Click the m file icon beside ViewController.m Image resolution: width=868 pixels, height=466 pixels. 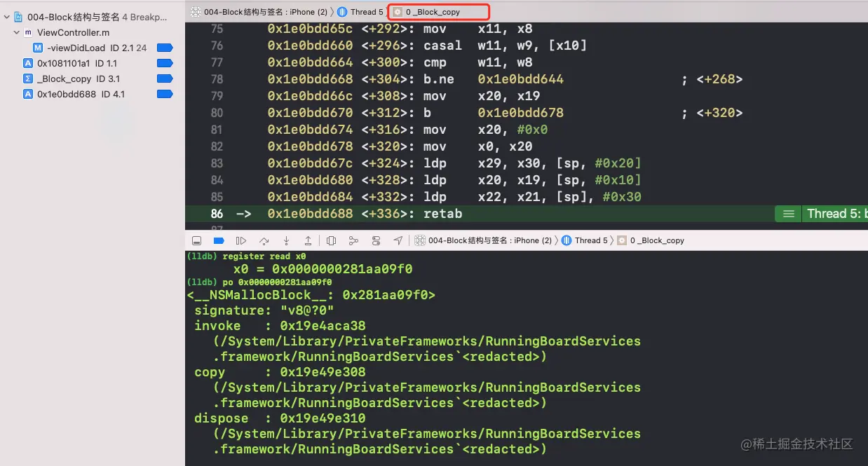tap(28, 32)
